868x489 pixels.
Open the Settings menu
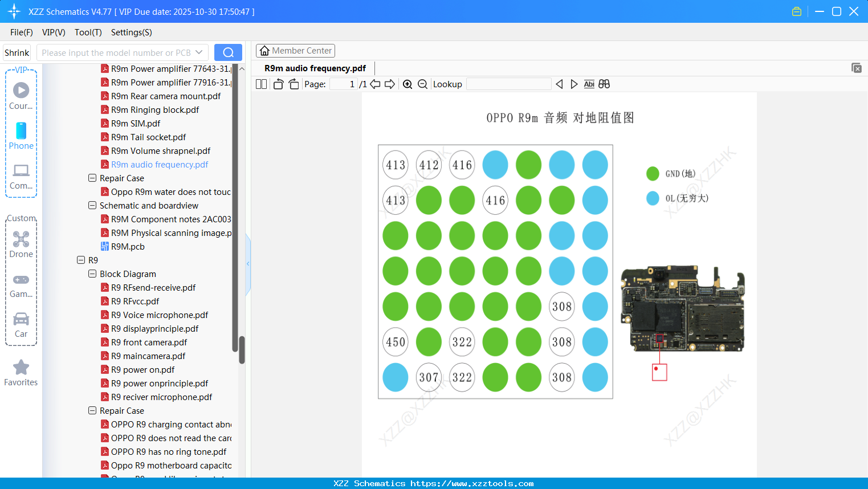pos(132,32)
